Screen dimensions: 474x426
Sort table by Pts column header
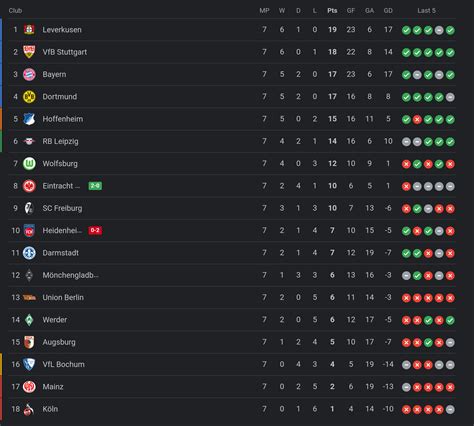tap(332, 11)
